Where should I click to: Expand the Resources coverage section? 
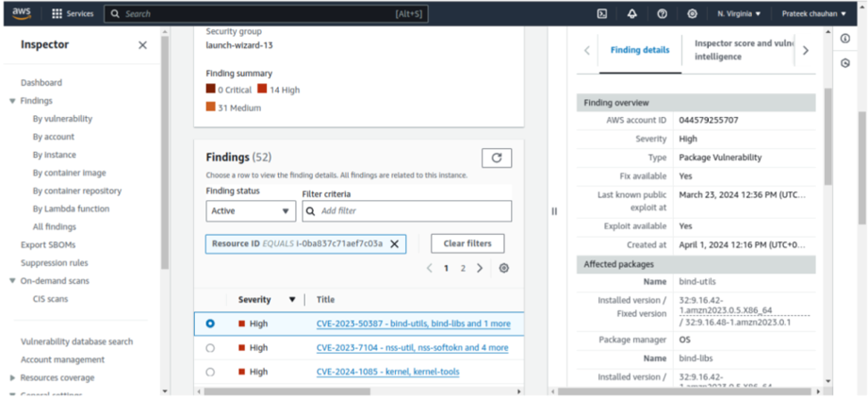click(13, 378)
